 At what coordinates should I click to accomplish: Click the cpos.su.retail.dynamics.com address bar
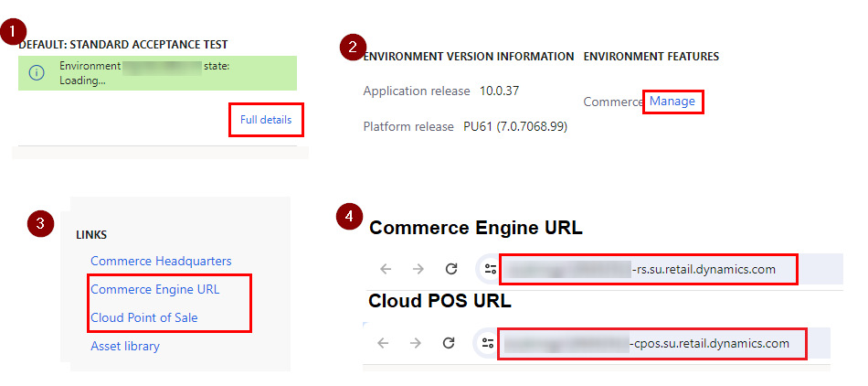click(x=651, y=343)
